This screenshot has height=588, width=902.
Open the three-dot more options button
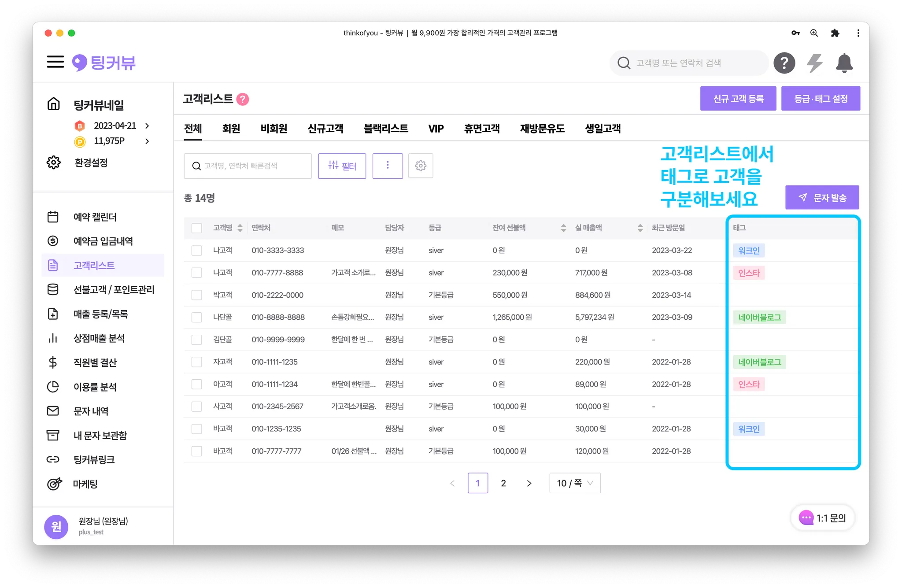click(x=387, y=166)
